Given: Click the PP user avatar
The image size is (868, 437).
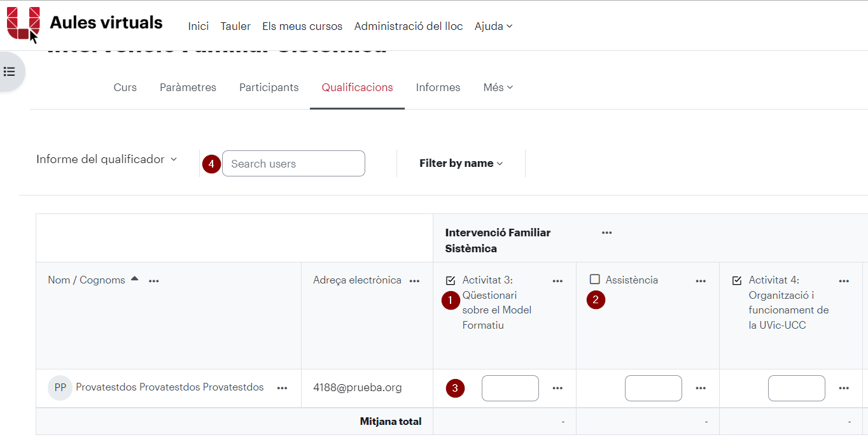Looking at the screenshot, I should click(x=60, y=388).
